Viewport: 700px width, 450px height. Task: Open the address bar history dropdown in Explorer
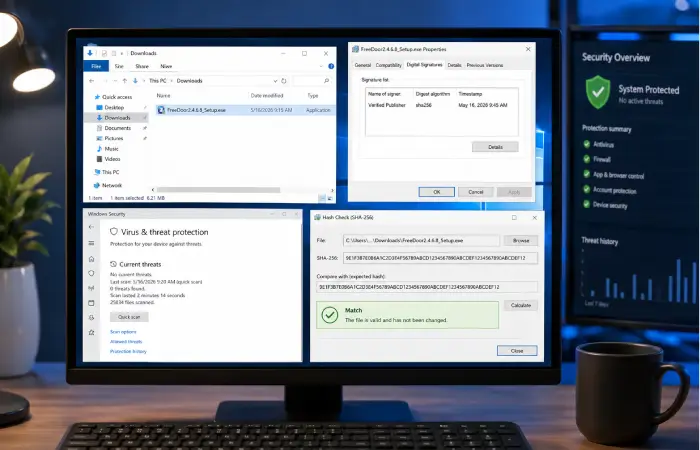pyautogui.click(x=275, y=81)
